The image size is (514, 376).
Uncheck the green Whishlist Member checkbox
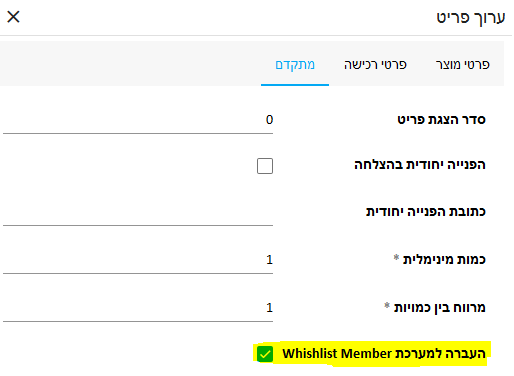click(265, 354)
